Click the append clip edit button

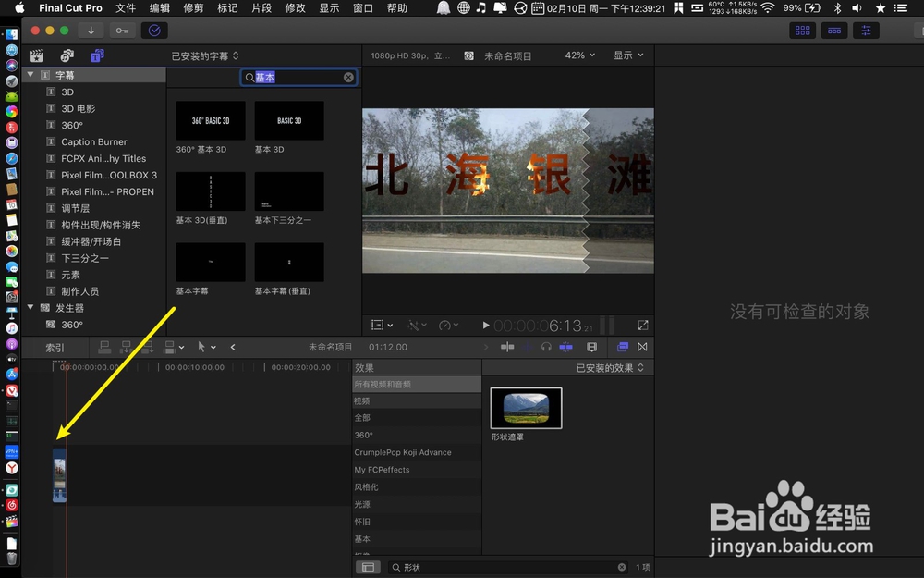click(x=147, y=347)
